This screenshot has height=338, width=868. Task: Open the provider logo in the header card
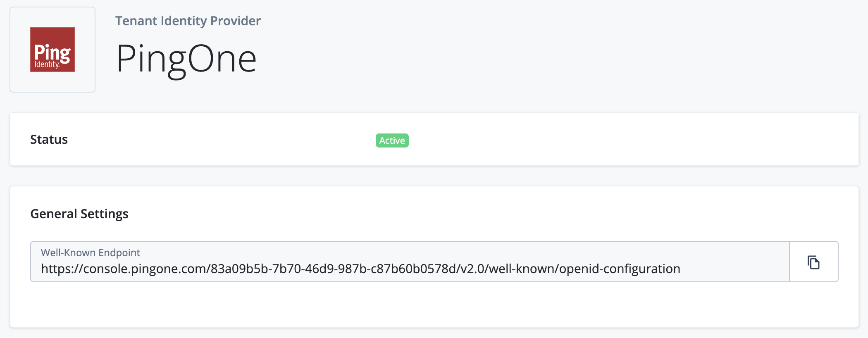click(52, 50)
